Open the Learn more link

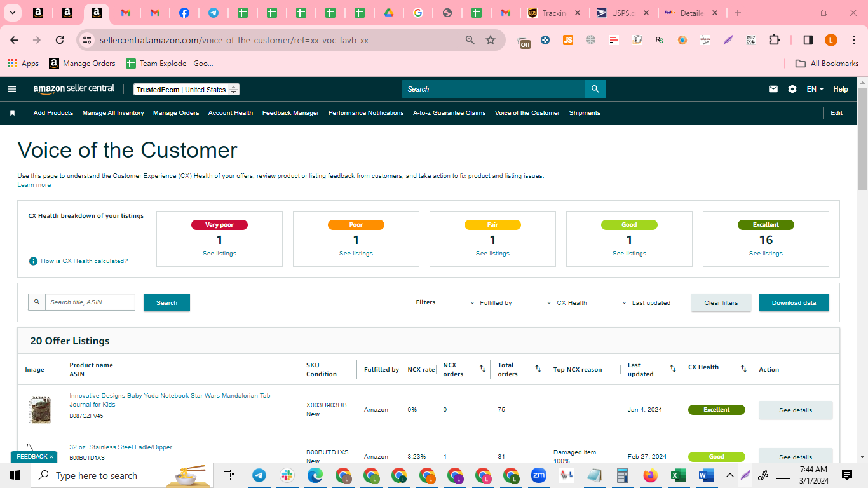coord(34,185)
